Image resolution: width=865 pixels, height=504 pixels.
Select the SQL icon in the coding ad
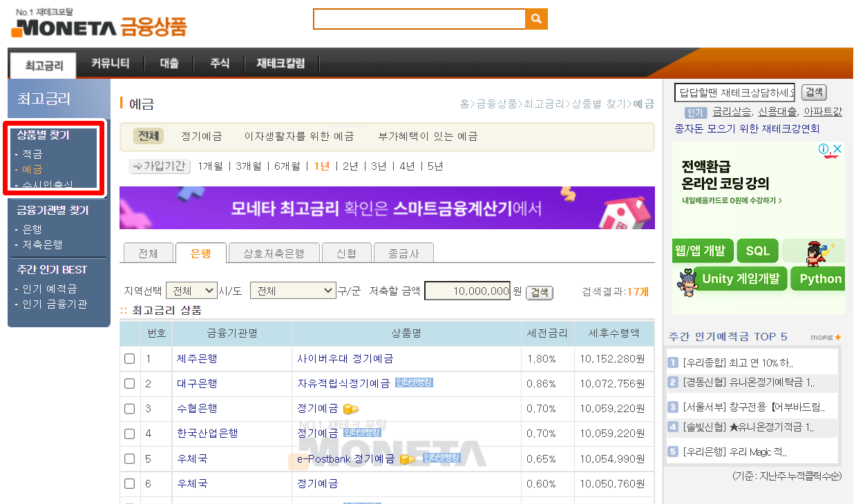(x=757, y=251)
